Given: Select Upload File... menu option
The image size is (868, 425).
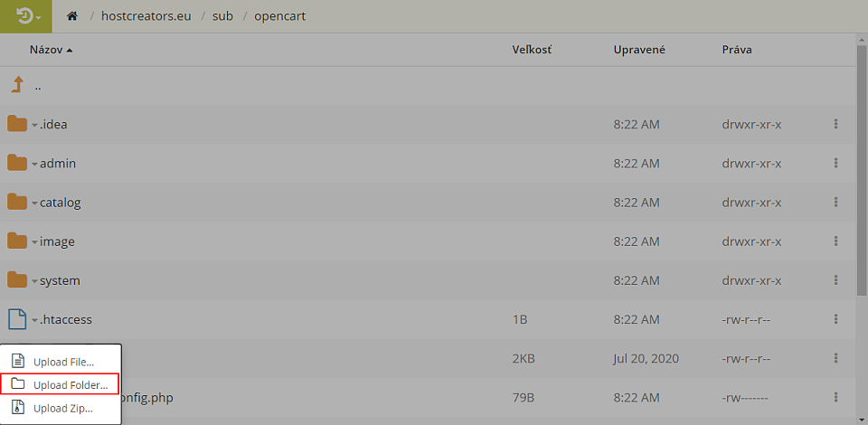Looking at the screenshot, I should click(x=61, y=362).
